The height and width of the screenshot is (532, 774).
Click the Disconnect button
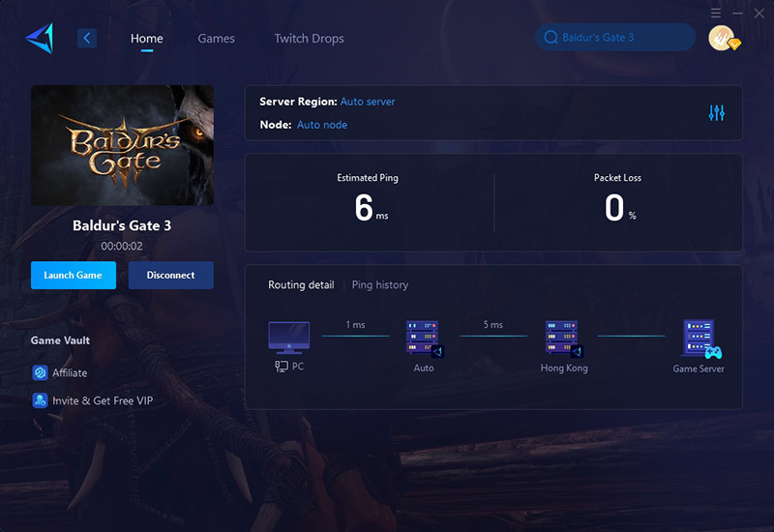171,275
